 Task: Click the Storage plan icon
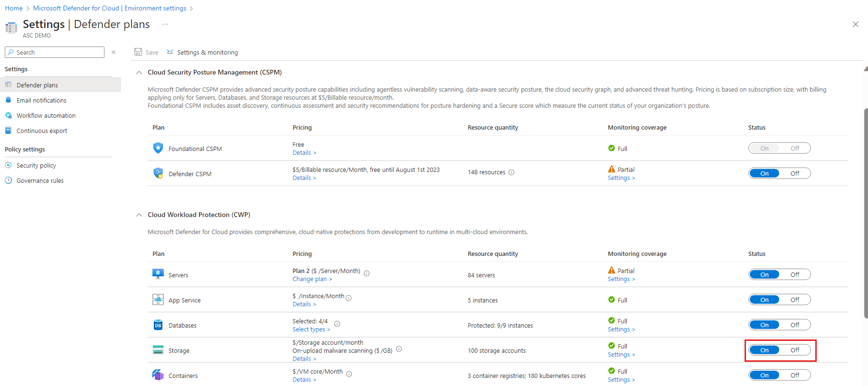[x=158, y=350]
